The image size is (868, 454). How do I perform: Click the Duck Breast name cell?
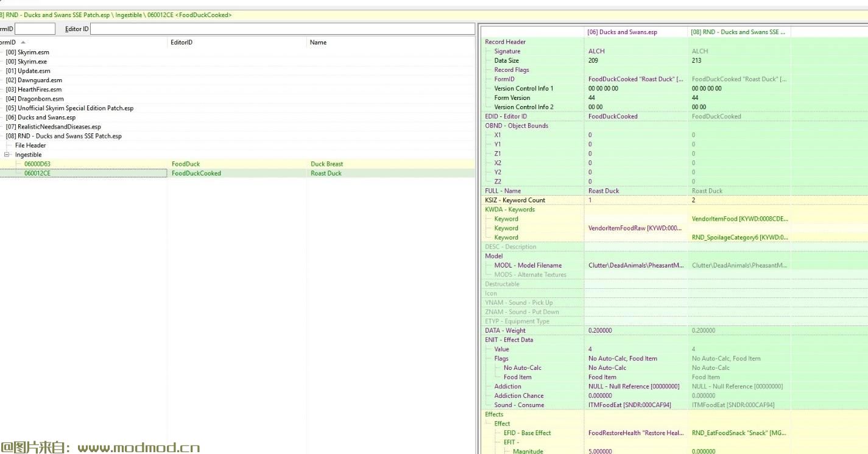(x=327, y=164)
